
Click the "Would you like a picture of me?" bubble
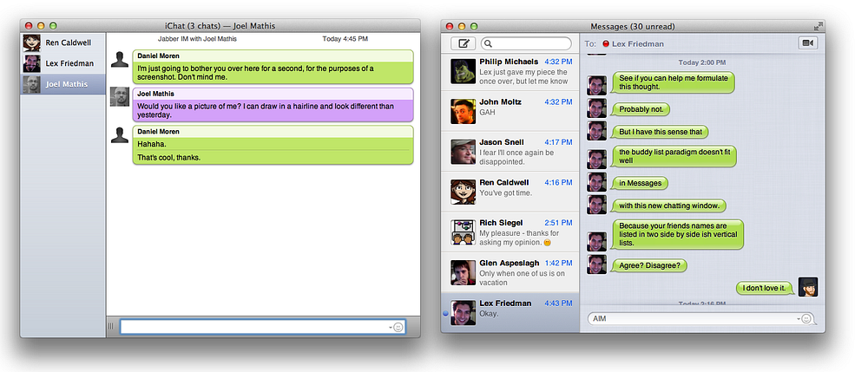(x=273, y=104)
